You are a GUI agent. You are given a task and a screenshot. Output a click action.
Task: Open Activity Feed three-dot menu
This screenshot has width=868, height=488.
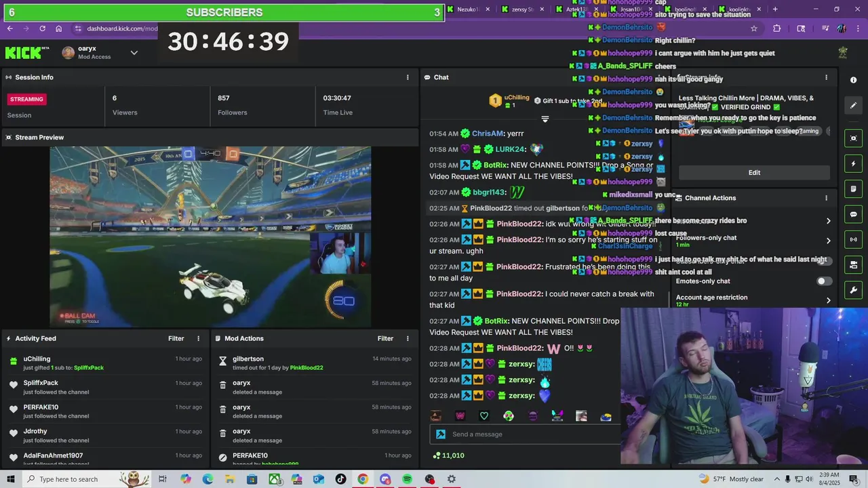pos(199,338)
